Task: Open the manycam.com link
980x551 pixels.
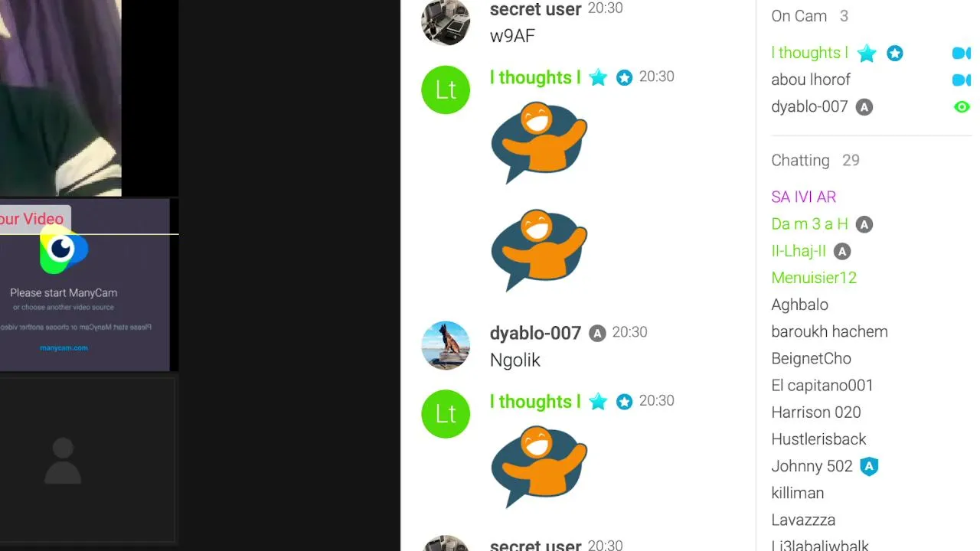Action: click(64, 347)
